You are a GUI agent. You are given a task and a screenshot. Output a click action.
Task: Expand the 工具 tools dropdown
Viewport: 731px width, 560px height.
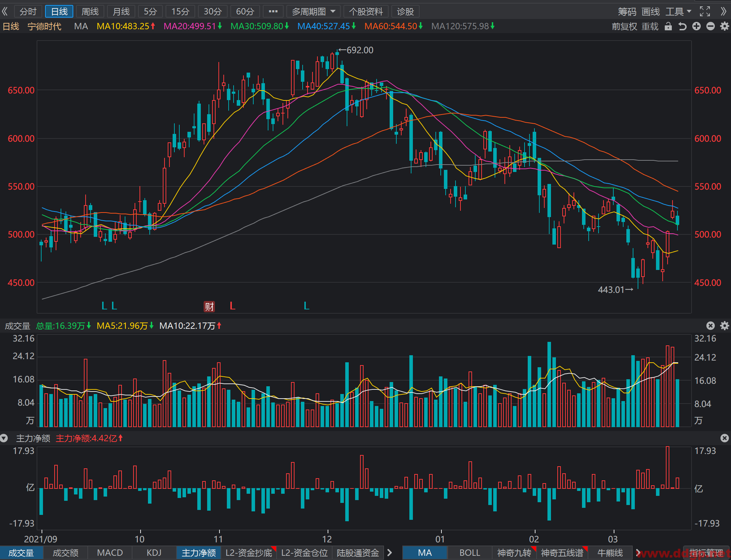679,12
